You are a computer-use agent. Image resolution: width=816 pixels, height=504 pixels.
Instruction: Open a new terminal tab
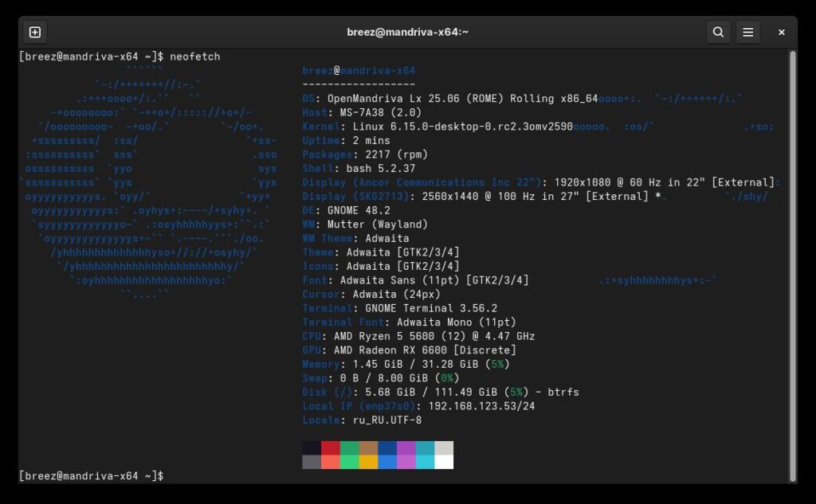35,33
